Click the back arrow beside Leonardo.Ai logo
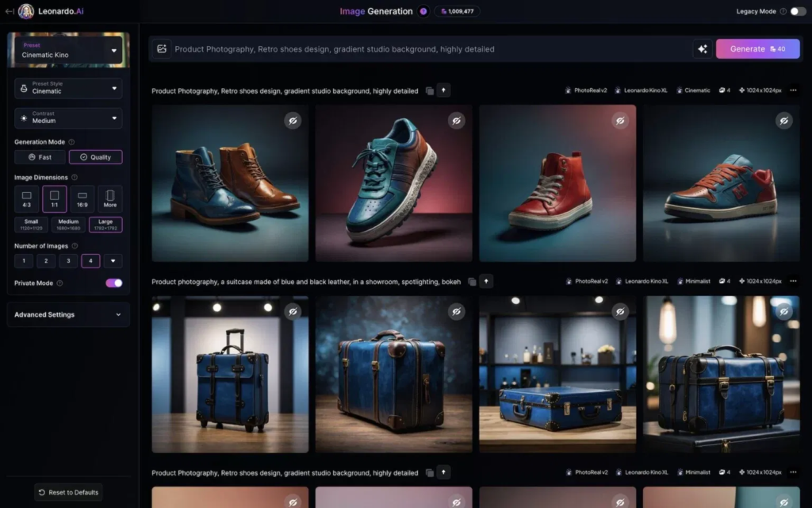Viewport: 812px width, 508px height. coord(9,11)
